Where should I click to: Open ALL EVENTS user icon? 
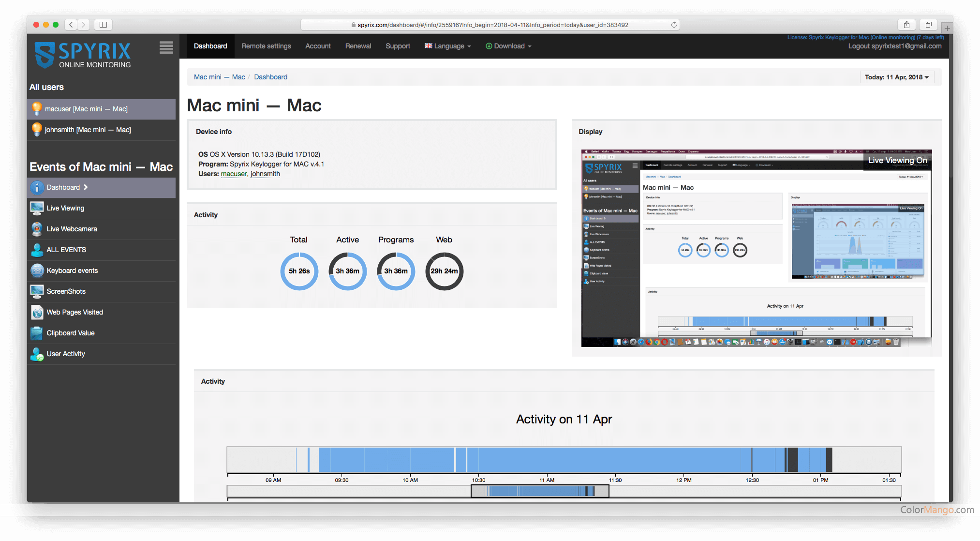click(x=37, y=250)
